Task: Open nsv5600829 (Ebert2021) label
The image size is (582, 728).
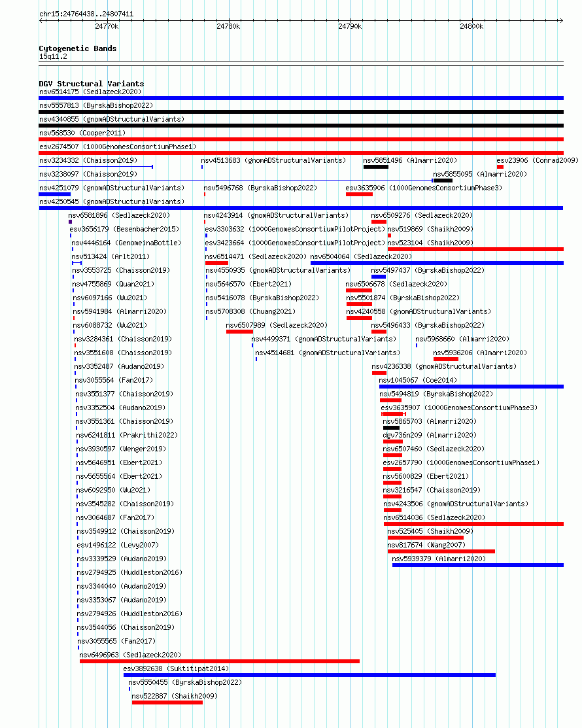Action: click(x=426, y=476)
